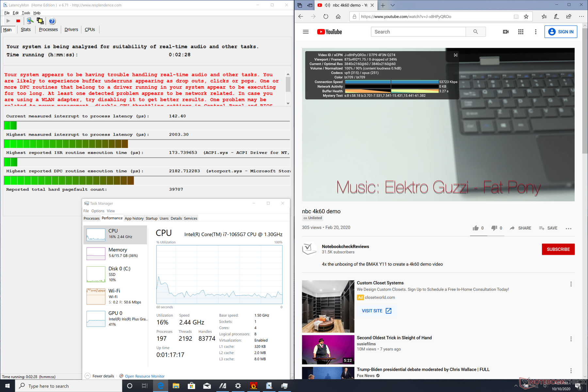
Task: Open Task Manager Details tab
Action: point(176,218)
